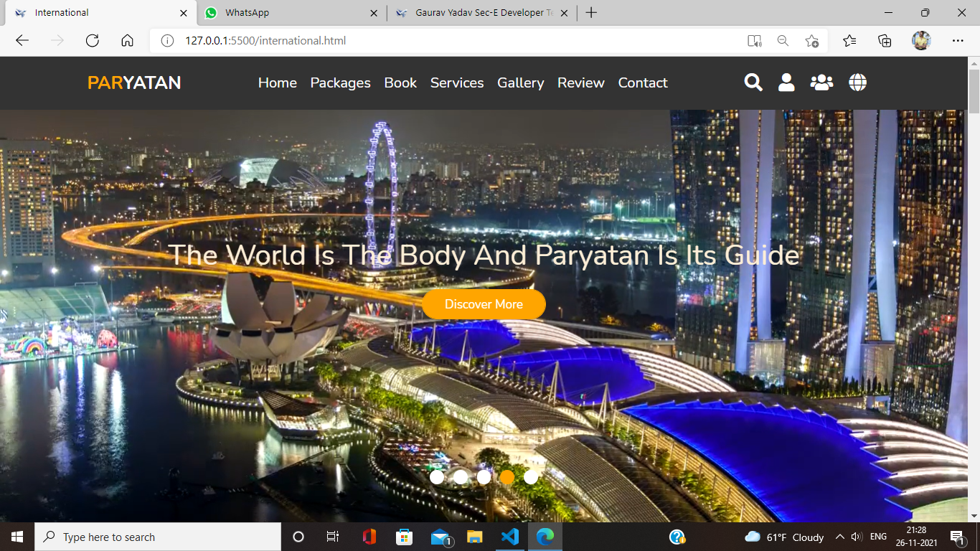This screenshot has width=980, height=551.
Task: Click the user profile icon
Action: 786,83
